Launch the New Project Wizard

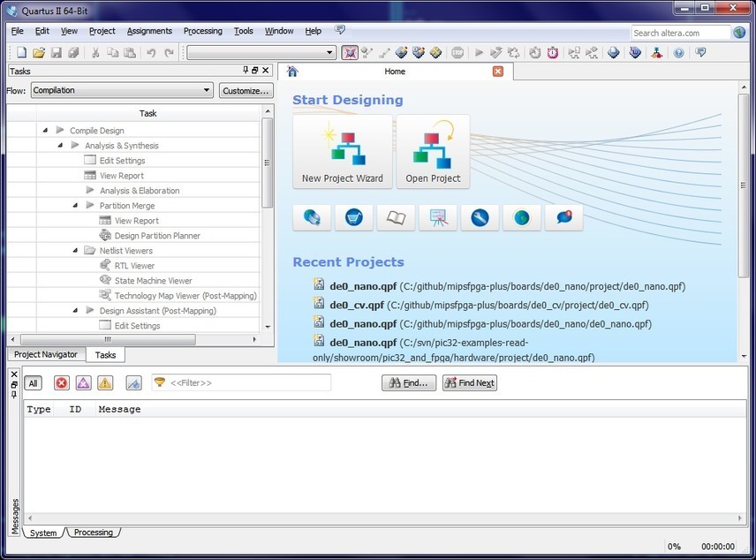[343, 151]
